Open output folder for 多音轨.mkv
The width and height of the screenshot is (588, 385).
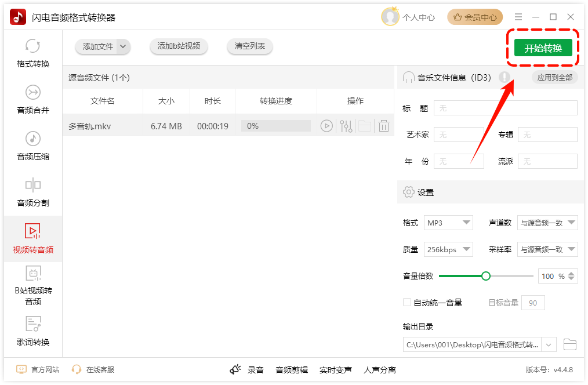(365, 126)
